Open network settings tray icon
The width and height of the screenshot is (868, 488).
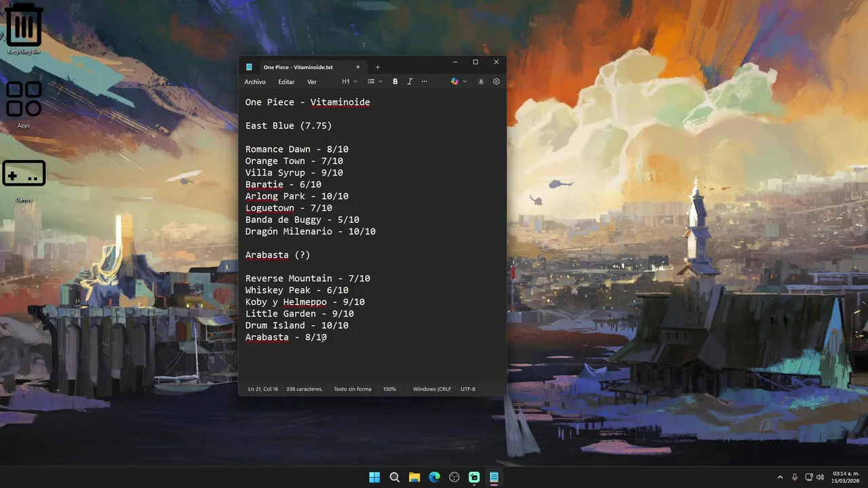809,477
